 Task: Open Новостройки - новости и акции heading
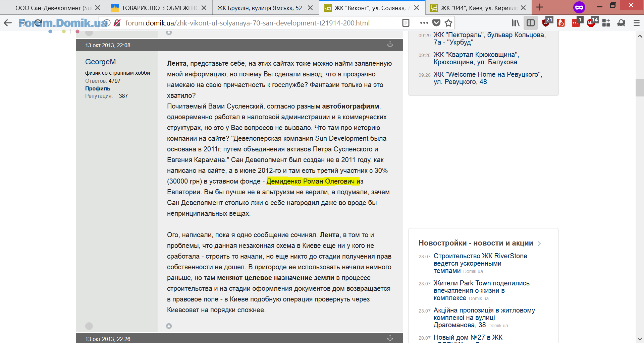476,243
